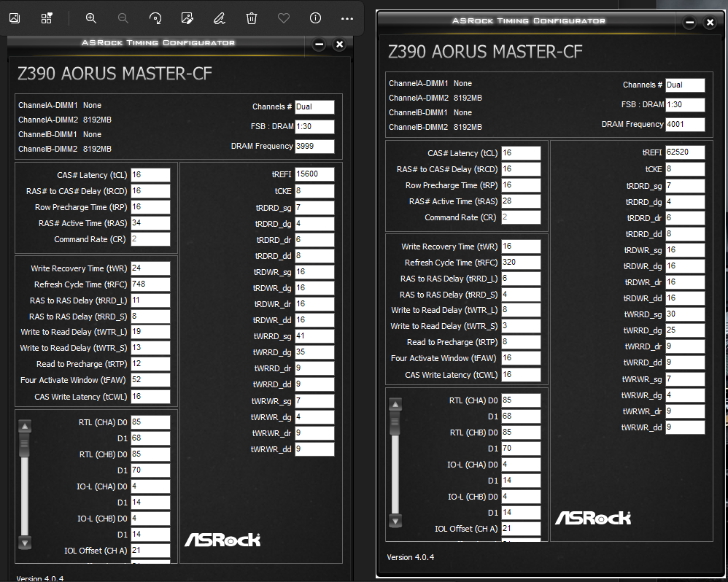Image resolution: width=728 pixels, height=582 pixels.
Task: Open the edit image icon
Action: (187, 18)
